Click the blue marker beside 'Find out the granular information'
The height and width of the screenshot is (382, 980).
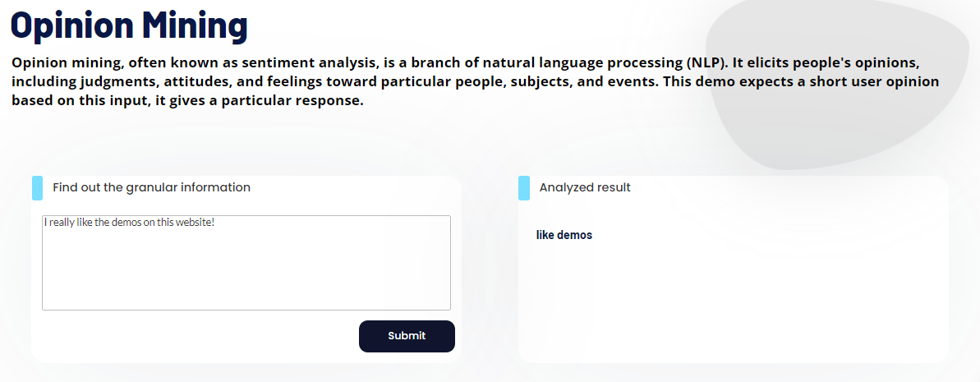click(37, 188)
